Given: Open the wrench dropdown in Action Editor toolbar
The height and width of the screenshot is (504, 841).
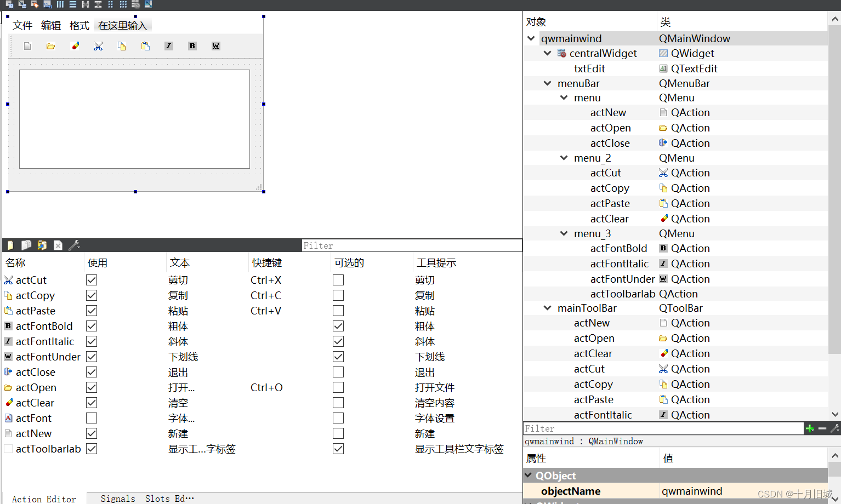Looking at the screenshot, I should tap(75, 245).
